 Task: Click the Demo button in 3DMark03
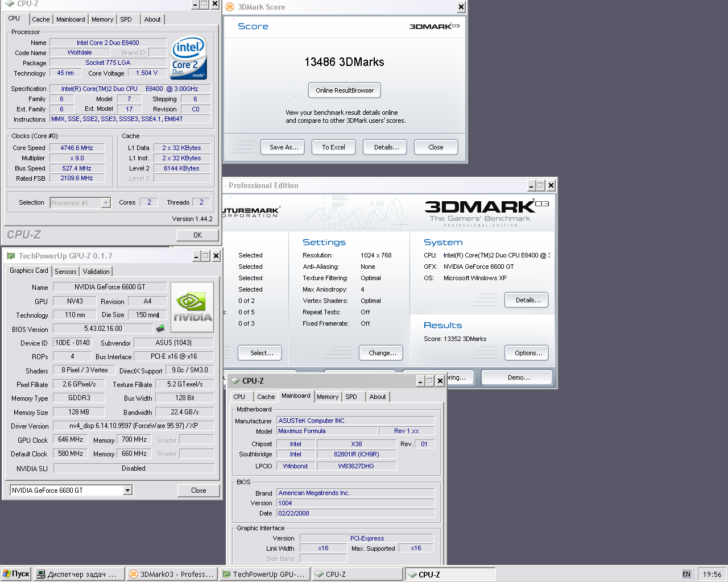[516, 377]
